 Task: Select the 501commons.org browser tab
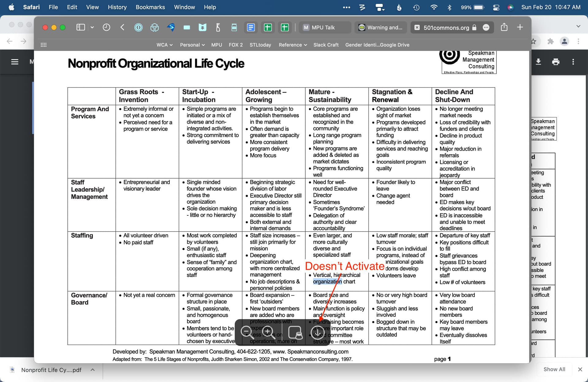click(x=445, y=28)
